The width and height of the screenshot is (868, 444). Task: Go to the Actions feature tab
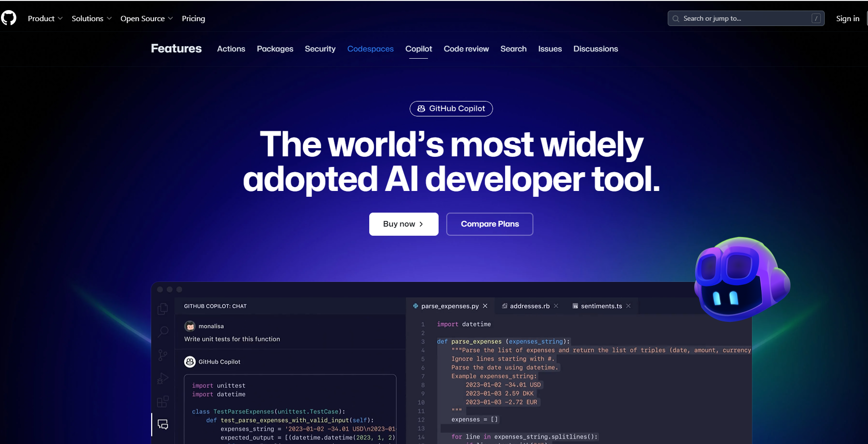[231, 49]
